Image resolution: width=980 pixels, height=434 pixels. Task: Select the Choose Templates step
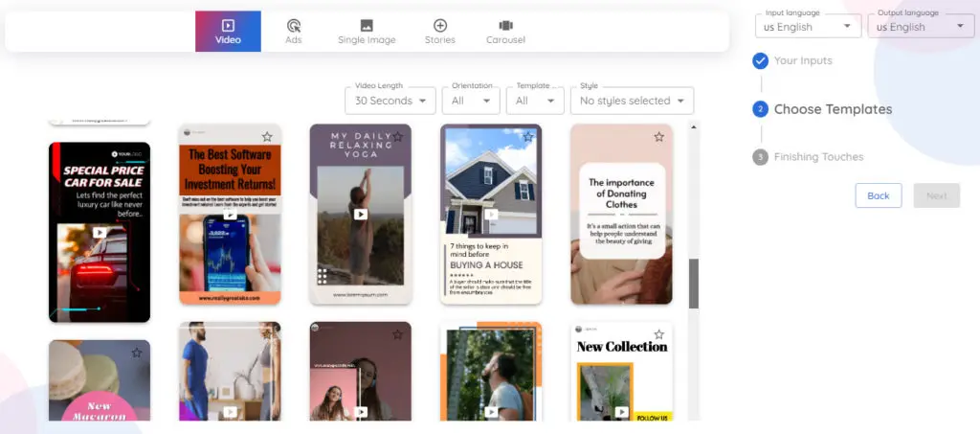click(833, 109)
